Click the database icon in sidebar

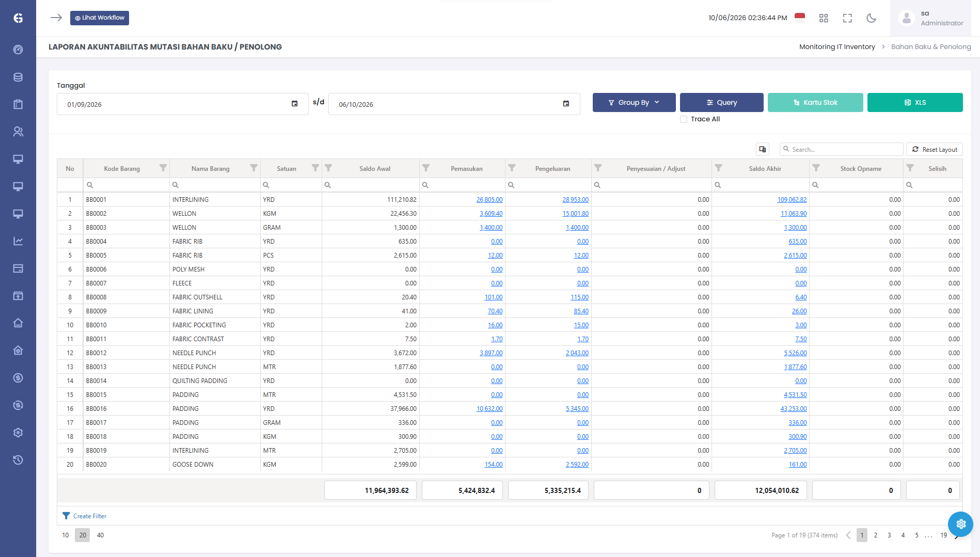[x=18, y=77]
